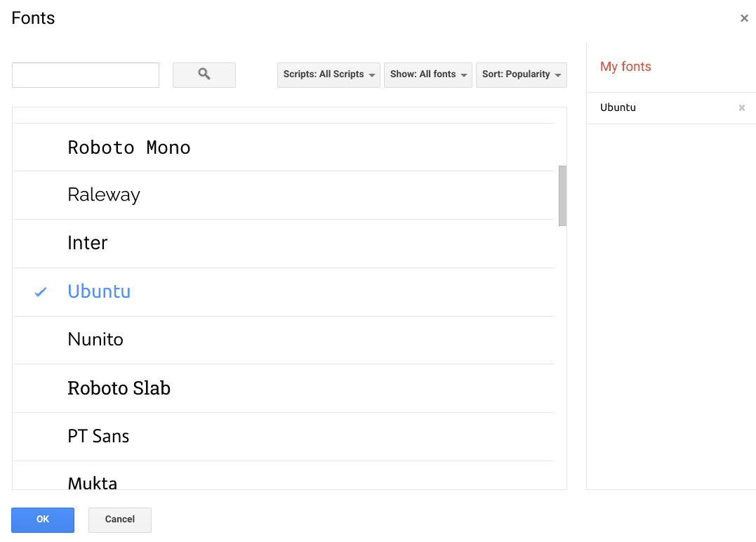
Task: Click the font search input field
Action: click(86, 74)
